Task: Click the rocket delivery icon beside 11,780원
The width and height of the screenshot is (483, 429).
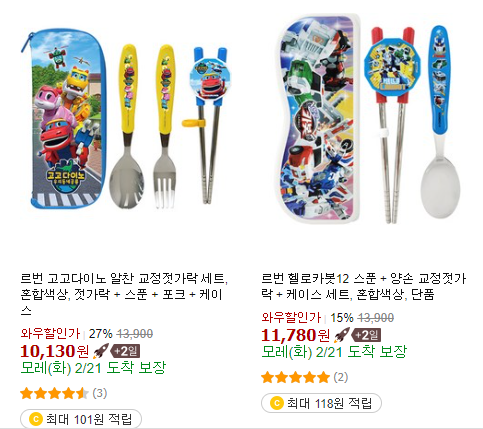Action: click(x=342, y=335)
